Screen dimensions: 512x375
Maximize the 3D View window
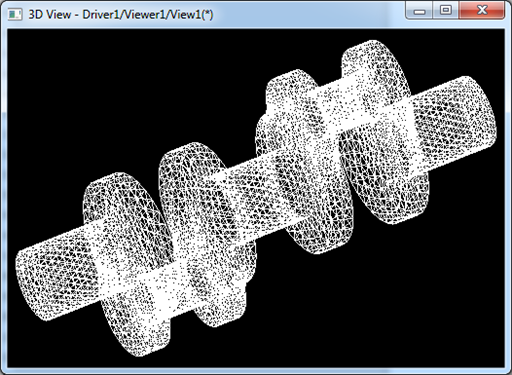coord(446,10)
